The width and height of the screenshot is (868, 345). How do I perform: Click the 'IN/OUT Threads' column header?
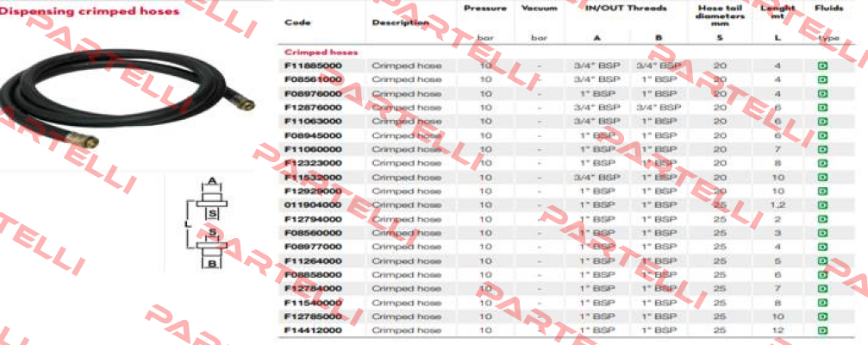click(626, 9)
